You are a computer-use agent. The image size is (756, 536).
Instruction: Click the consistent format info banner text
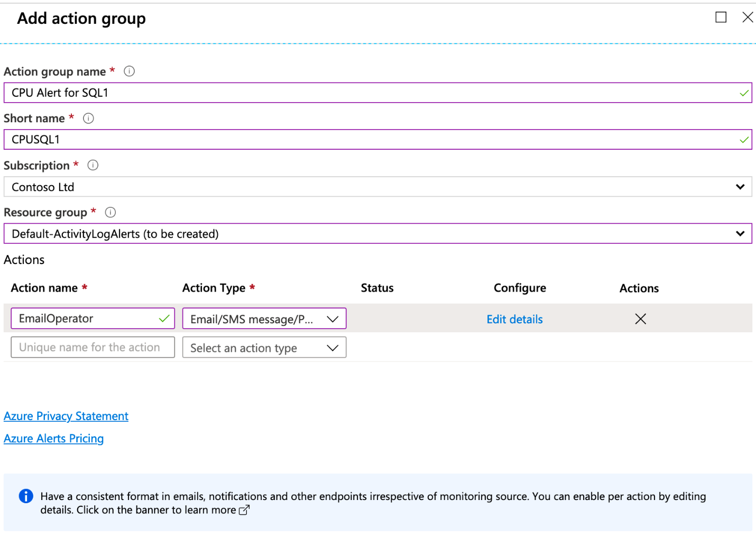373,503
